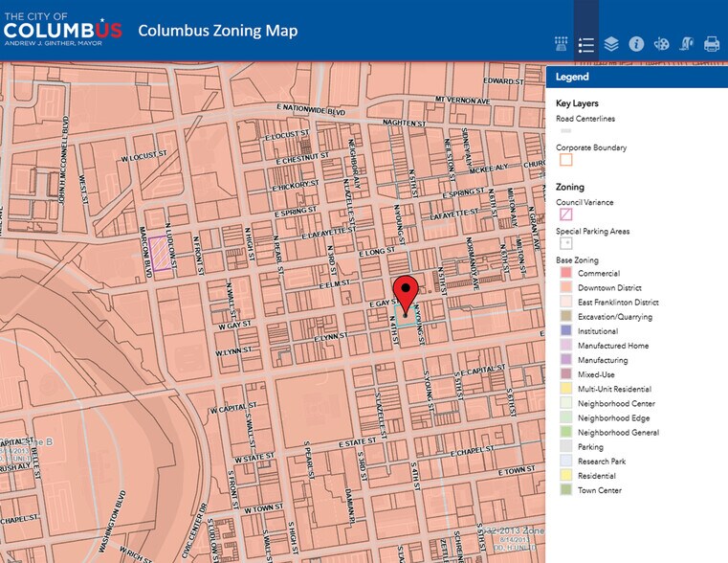Image resolution: width=728 pixels, height=563 pixels.
Task: Click the Multi-Unit Residential legend swatch
Action: (566, 390)
